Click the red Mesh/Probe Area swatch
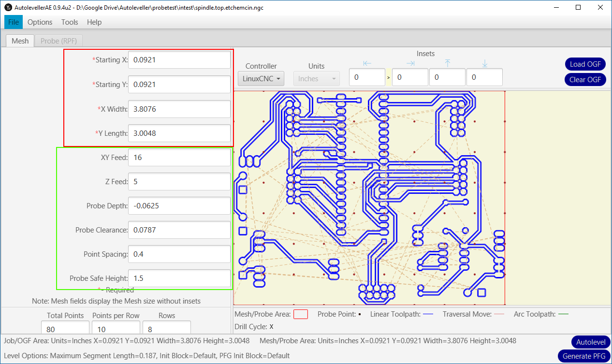This screenshot has width=612, height=364. pos(301,314)
